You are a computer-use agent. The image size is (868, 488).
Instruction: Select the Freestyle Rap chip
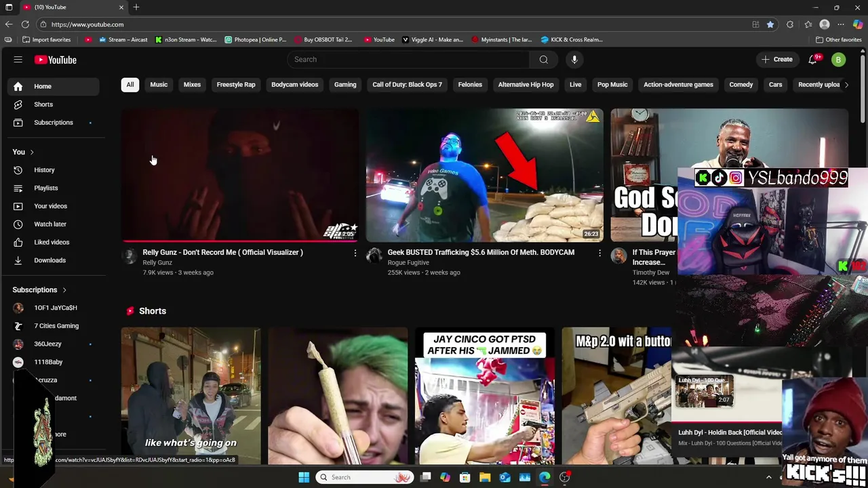236,85
